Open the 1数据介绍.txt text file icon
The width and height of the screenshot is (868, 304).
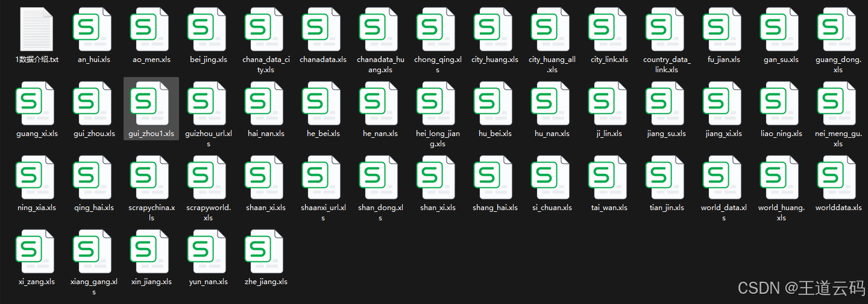click(x=37, y=29)
